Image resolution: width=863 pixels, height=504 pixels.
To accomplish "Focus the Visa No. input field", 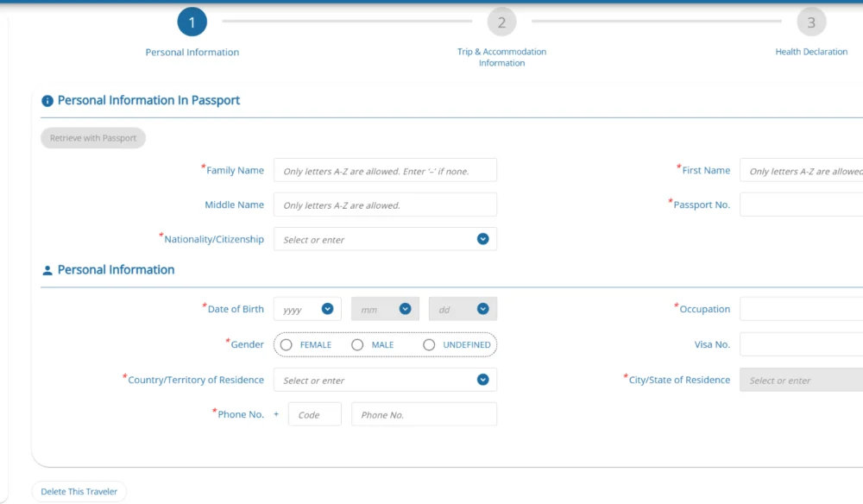I will [802, 344].
